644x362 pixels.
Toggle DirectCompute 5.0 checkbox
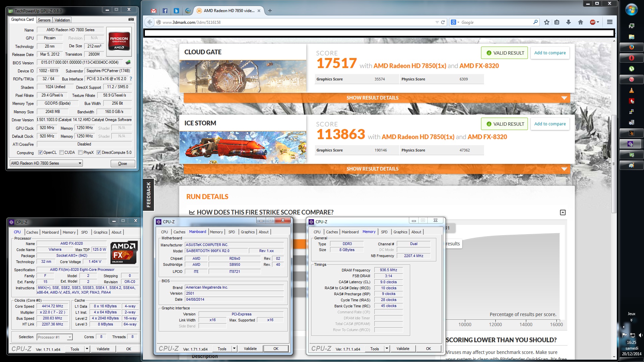99,153
